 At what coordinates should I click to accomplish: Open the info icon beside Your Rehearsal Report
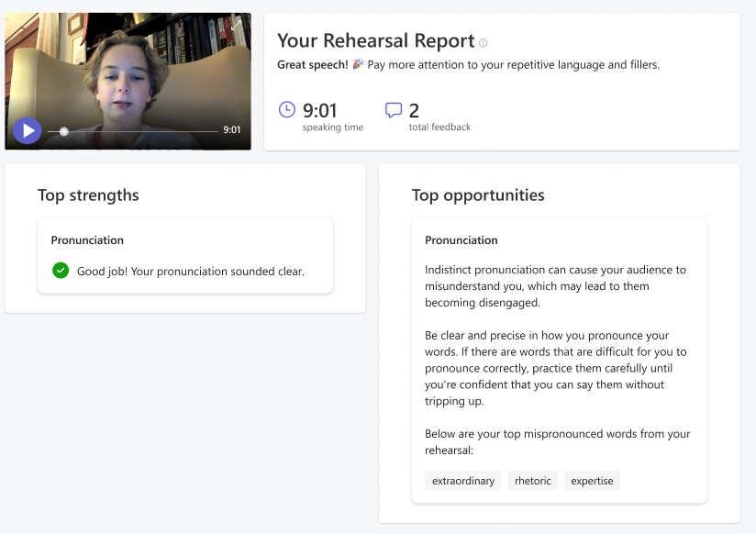coord(484,43)
